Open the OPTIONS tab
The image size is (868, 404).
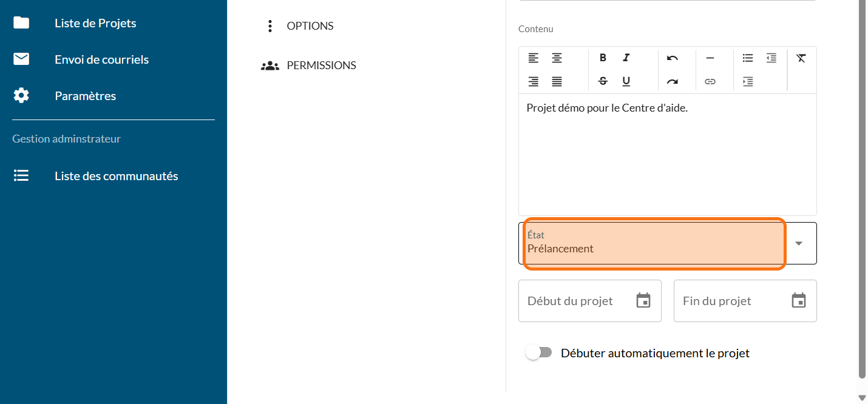pos(310,26)
